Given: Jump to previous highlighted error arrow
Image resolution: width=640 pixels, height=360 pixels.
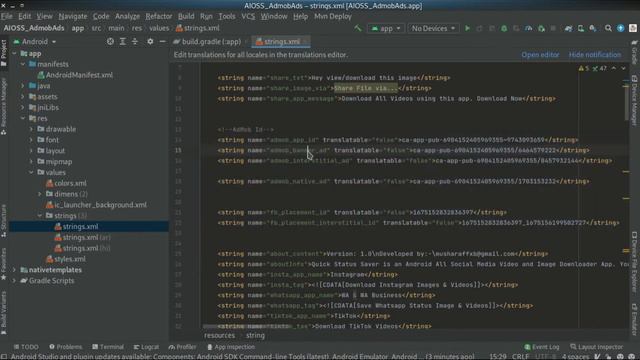Looking at the screenshot, I should (614, 68).
